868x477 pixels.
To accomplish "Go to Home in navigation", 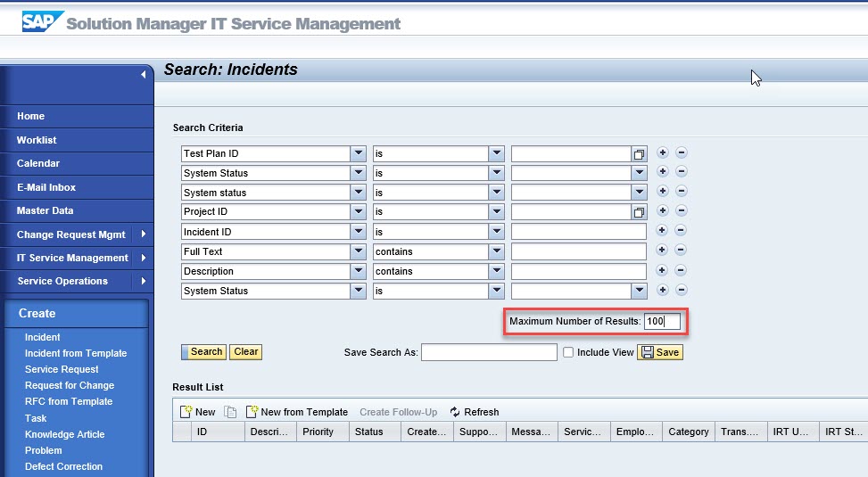I will point(30,116).
